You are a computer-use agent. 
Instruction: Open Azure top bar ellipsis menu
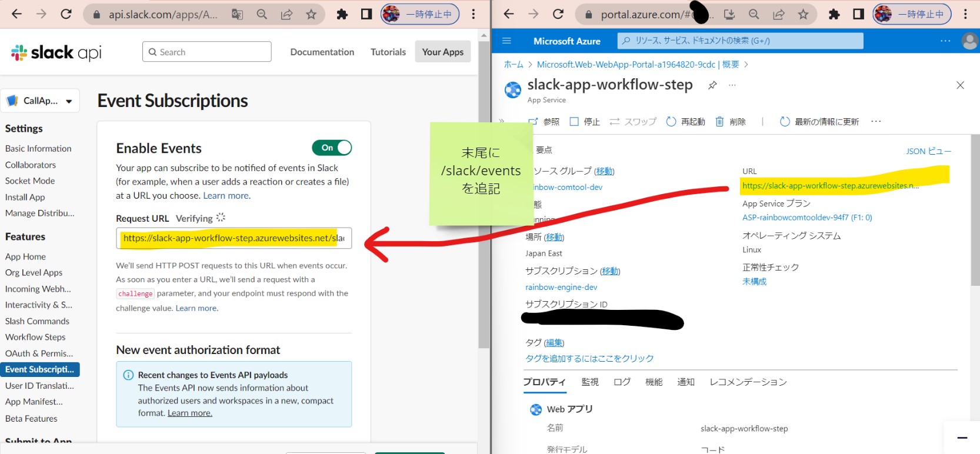click(945, 41)
